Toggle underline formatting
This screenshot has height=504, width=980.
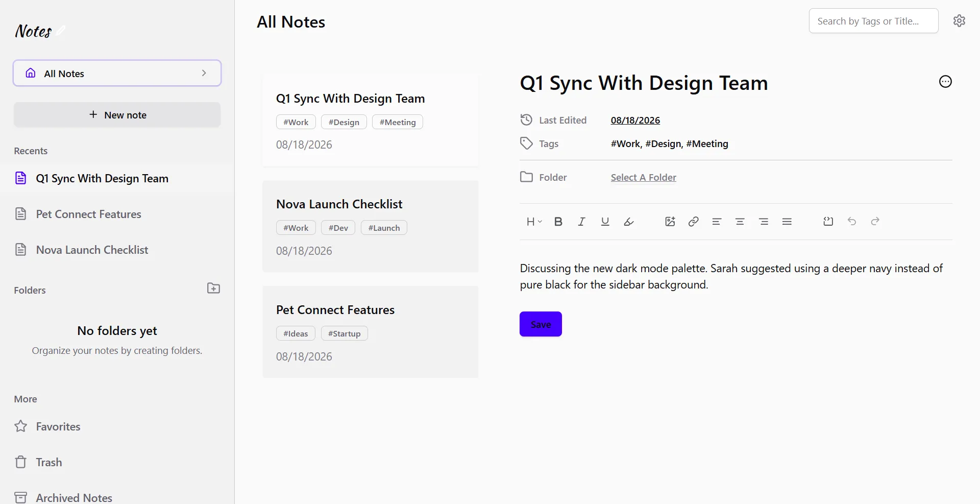click(x=605, y=222)
